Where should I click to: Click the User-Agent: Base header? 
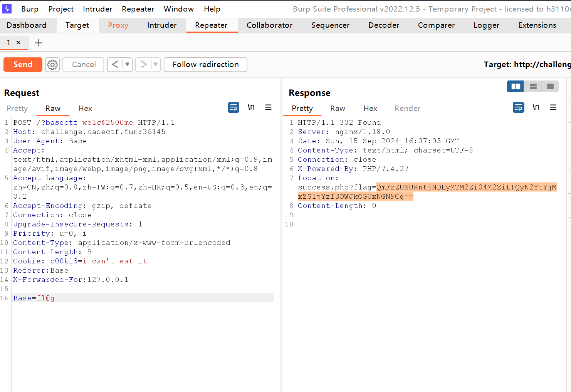[x=50, y=141]
